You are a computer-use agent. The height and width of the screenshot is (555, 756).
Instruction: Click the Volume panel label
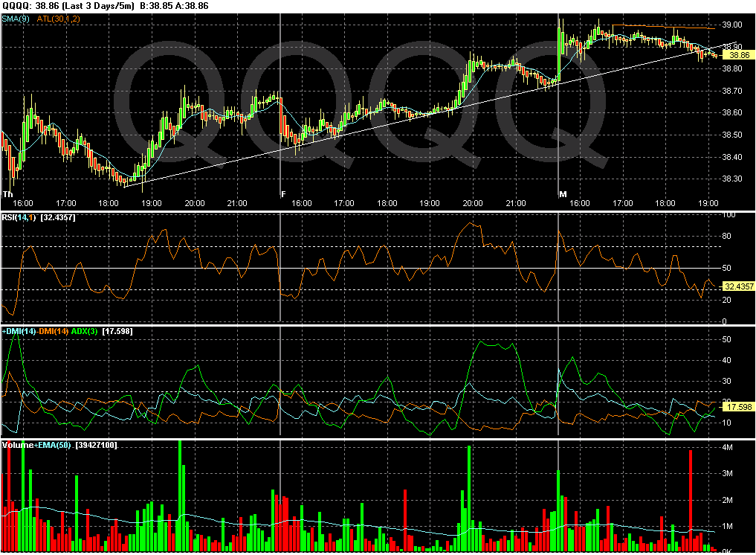17,445
